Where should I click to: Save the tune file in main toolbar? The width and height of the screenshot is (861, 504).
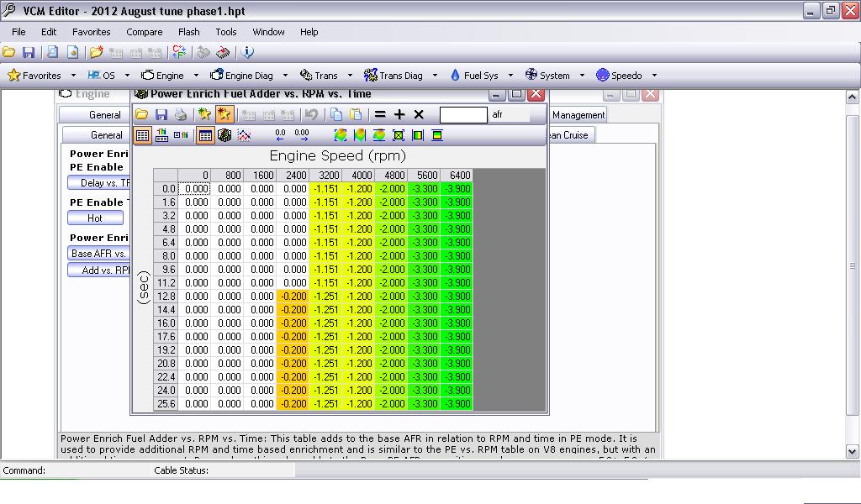(x=29, y=53)
